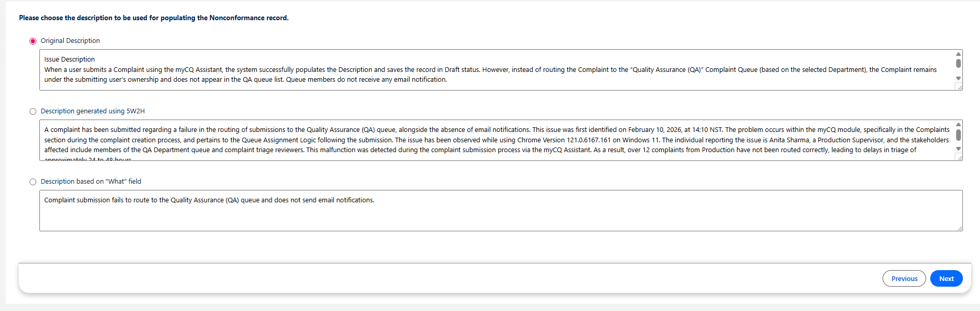Click the "Description generated using 5W2H" label

click(93, 111)
